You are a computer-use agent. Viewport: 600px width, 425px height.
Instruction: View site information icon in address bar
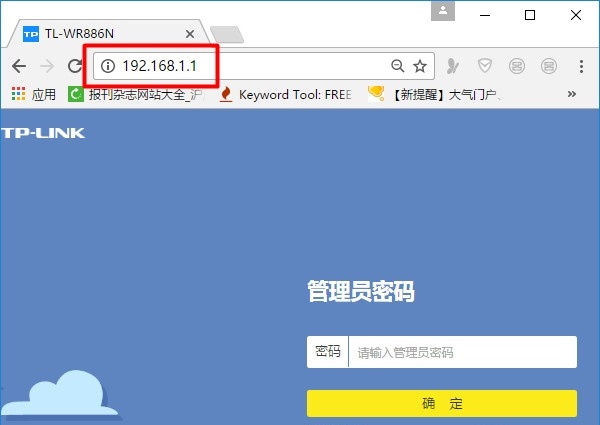(x=108, y=66)
